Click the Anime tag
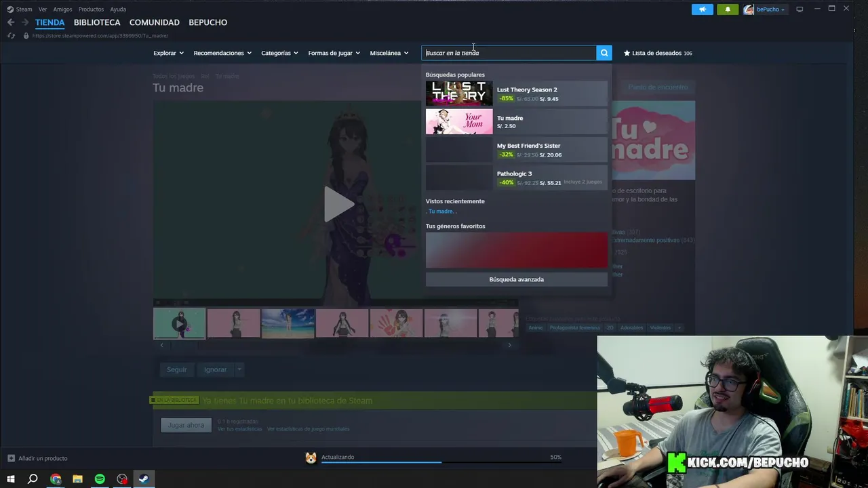This screenshot has width=868, height=488. coord(535,328)
